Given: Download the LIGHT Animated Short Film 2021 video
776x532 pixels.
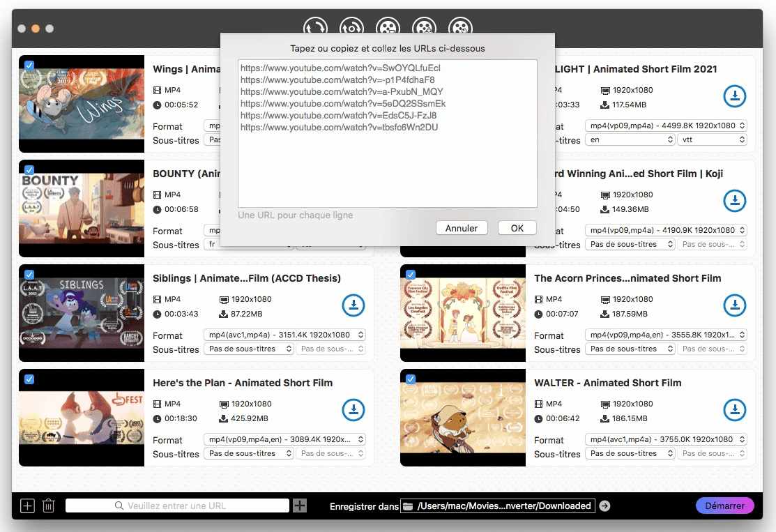Looking at the screenshot, I should pos(734,96).
